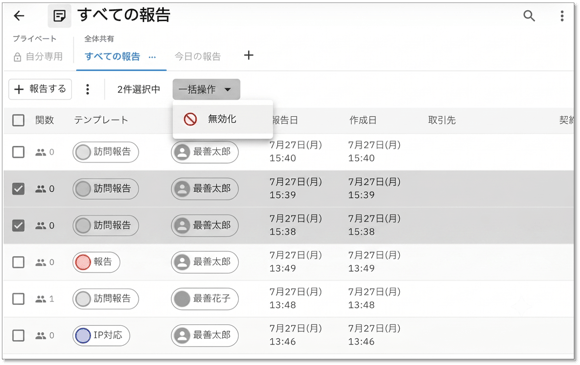Click the 報告日 cell reading 15:40
The width and height of the screenshot is (580, 365).
(296, 152)
